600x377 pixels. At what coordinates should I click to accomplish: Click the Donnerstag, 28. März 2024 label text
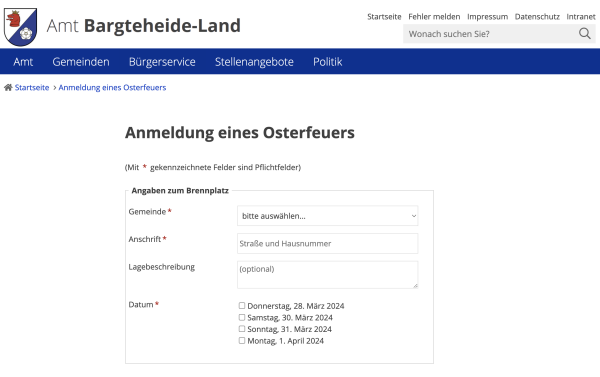(296, 306)
